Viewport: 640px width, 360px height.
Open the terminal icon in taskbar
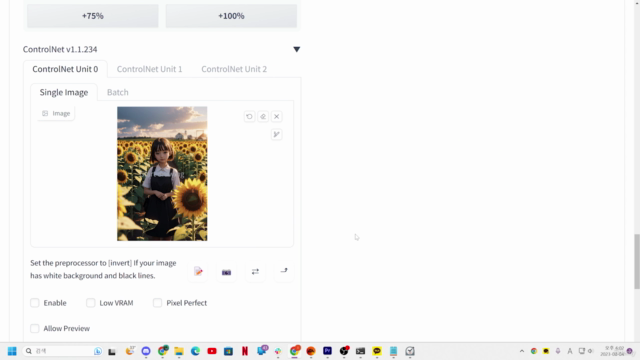coord(360,351)
